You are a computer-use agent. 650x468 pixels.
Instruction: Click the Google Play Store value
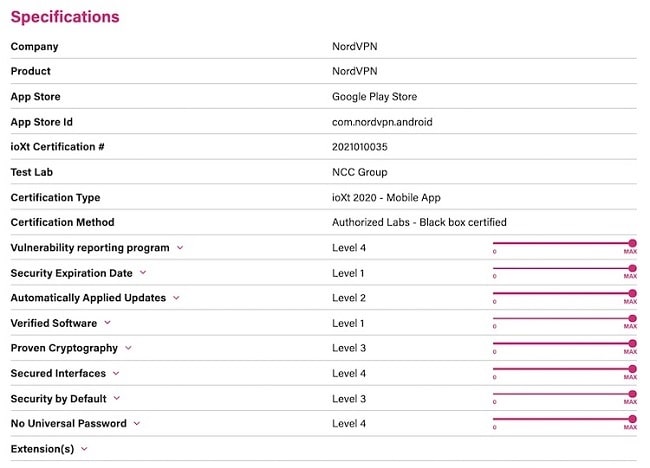(x=374, y=97)
